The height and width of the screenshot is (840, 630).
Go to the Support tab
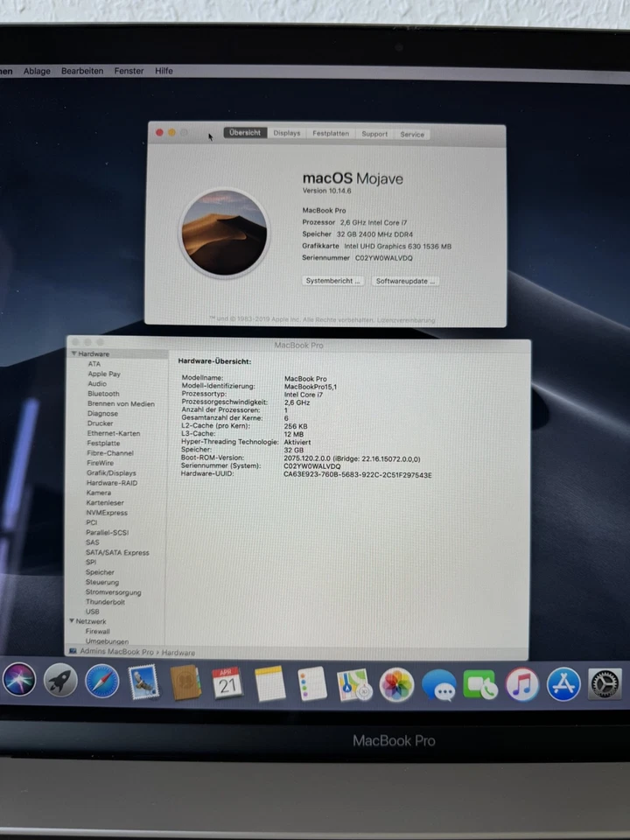point(374,134)
